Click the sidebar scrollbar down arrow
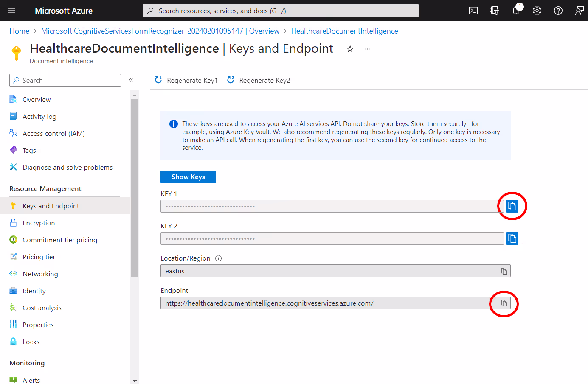The width and height of the screenshot is (588, 384). pos(135,381)
